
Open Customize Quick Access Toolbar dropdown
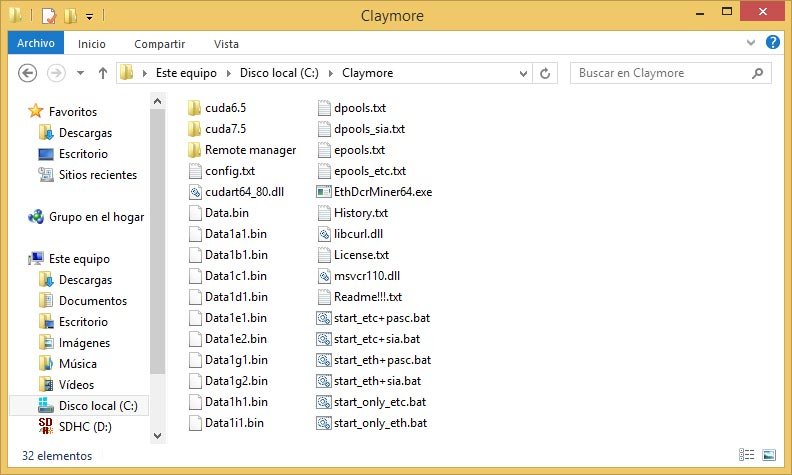click(x=89, y=17)
